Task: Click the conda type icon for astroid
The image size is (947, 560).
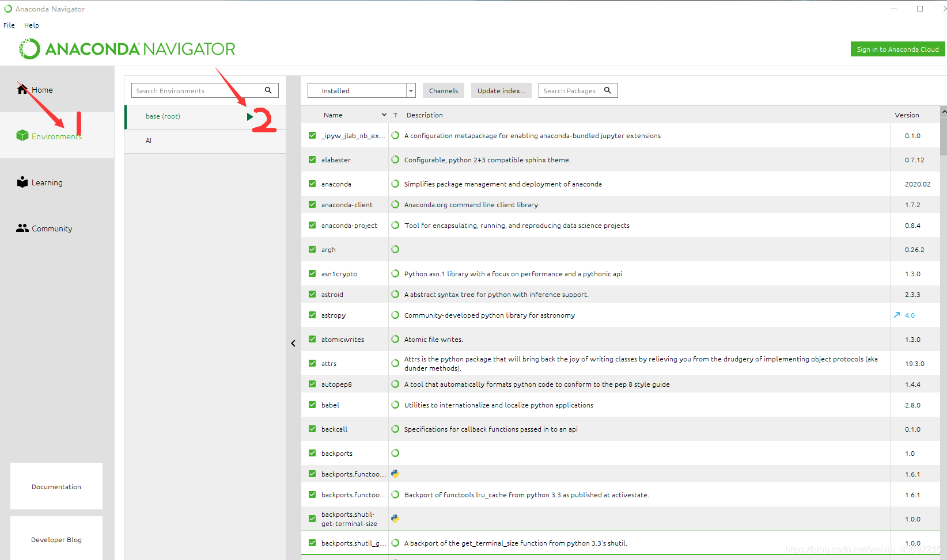Action: [395, 294]
